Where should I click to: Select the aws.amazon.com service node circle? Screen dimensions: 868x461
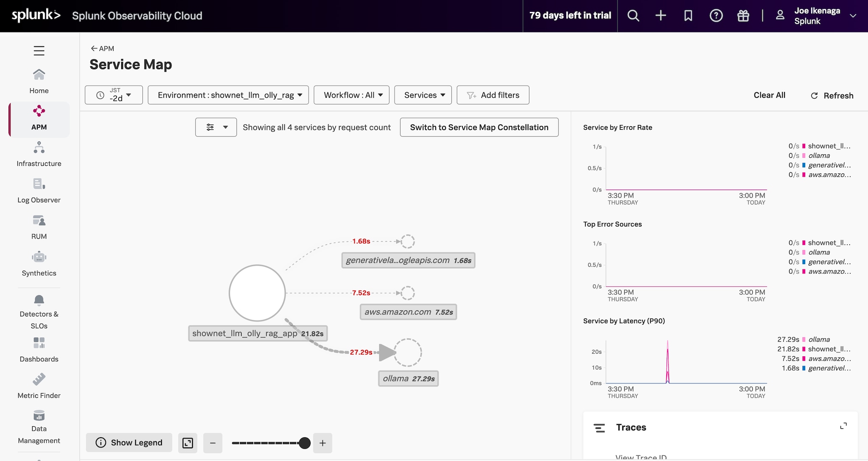point(408,293)
